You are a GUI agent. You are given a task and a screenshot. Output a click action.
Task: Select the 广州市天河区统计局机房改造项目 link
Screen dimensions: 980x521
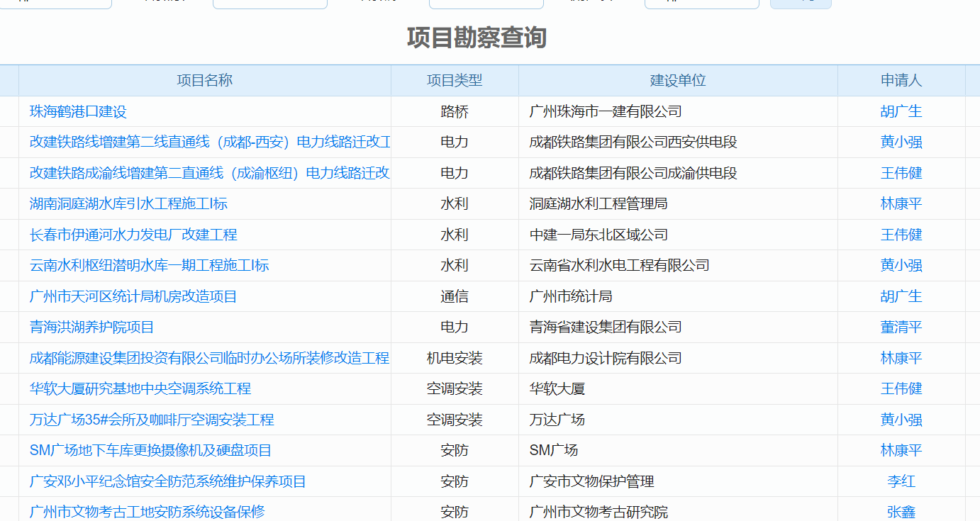click(x=133, y=296)
